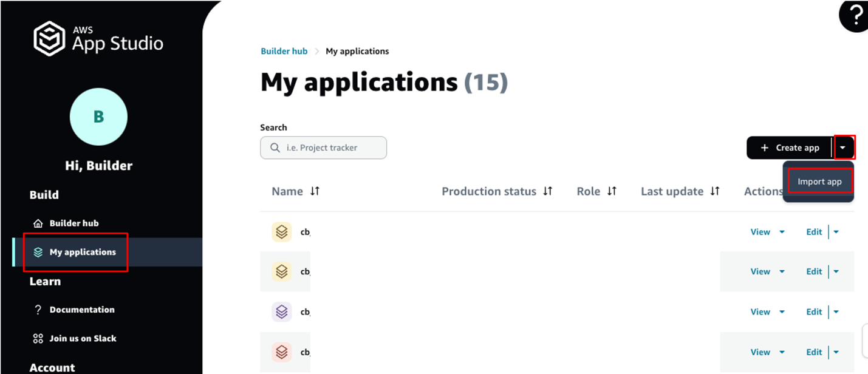The width and height of the screenshot is (868, 374).
Task: Click the search magnifier icon
Action: tap(275, 148)
